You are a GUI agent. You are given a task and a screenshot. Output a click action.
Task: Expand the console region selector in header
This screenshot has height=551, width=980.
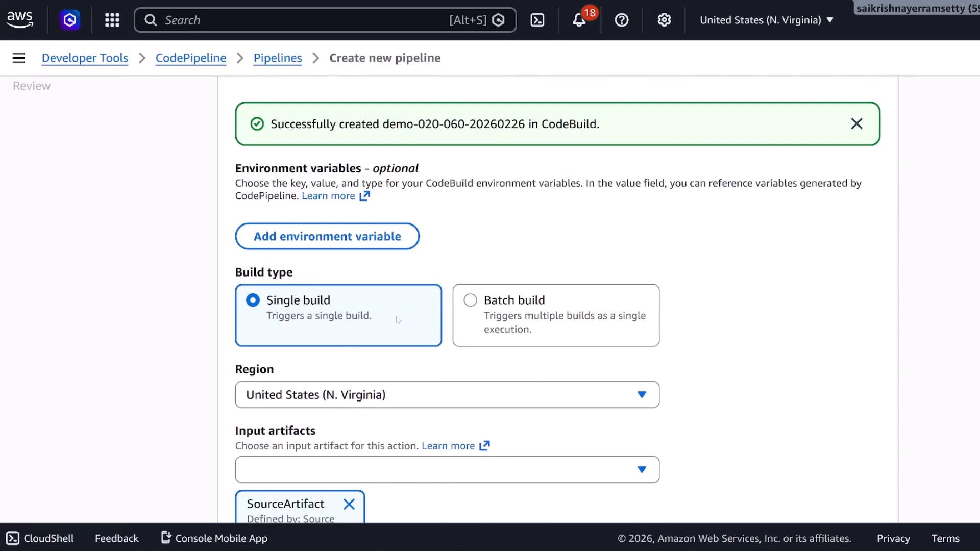click(x=767, y=20)
